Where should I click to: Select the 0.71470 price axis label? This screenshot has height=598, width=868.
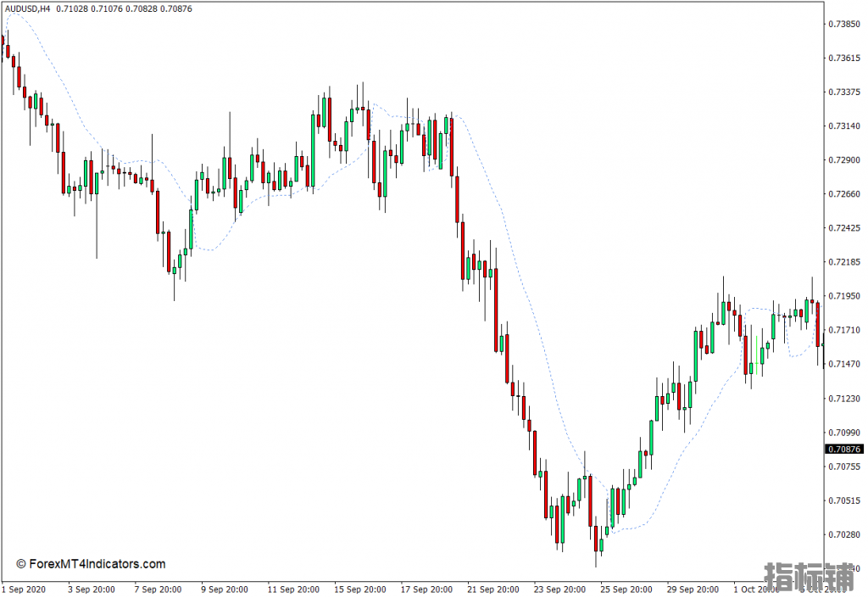(x=845, y=364)
